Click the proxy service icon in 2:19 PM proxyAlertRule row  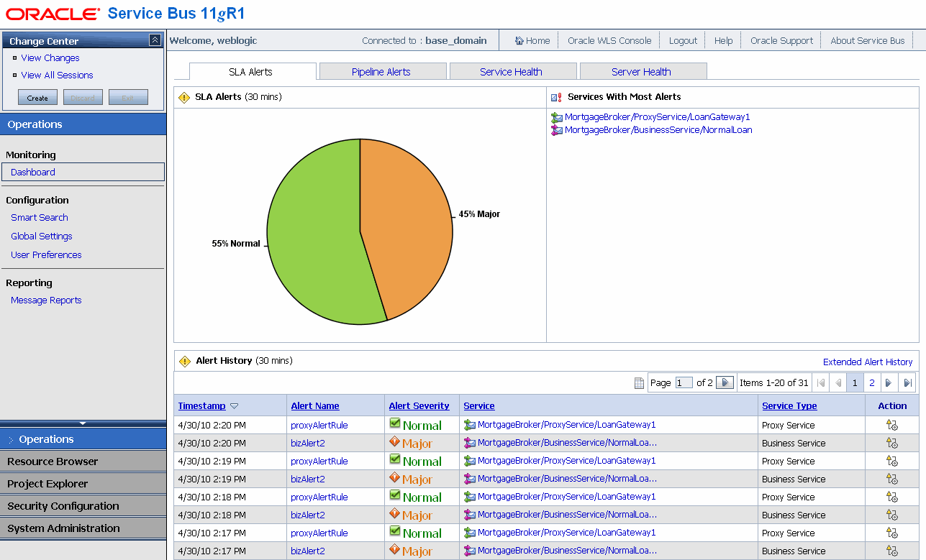[x=470, y=461]
